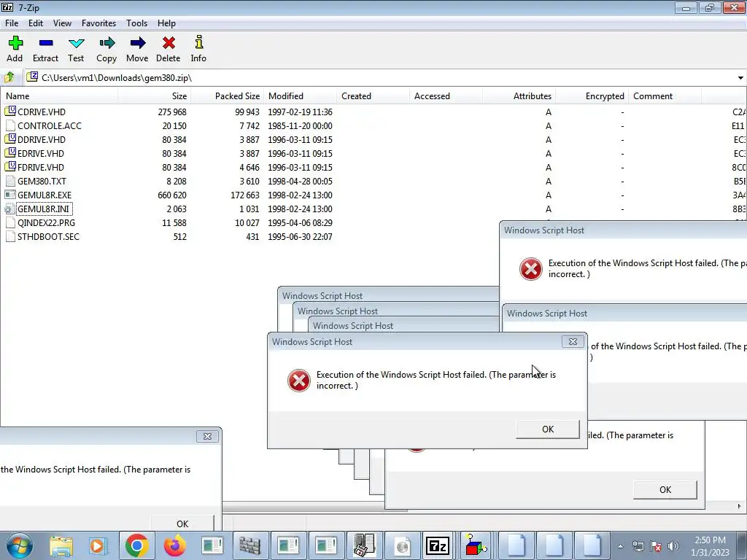Click modified date 1985-11-20 00:00
747x560 pixels.
pos(300,125)
